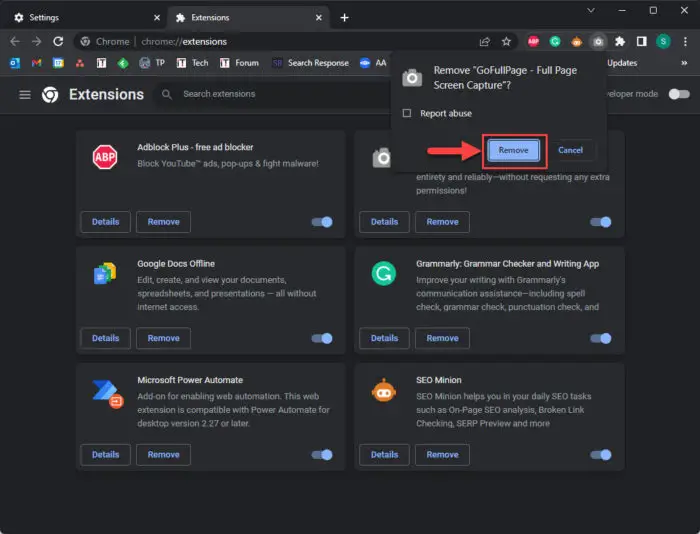Turn off the Grammarly extension toggle
The width and height of the screenshot is (700, 534).
tap(600, 338)
